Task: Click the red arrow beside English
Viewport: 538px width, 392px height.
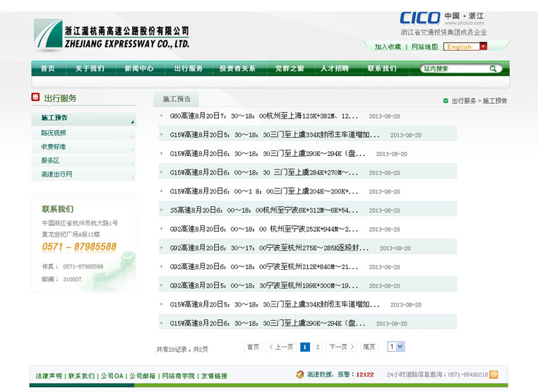Action: click(x=484, y=47)
